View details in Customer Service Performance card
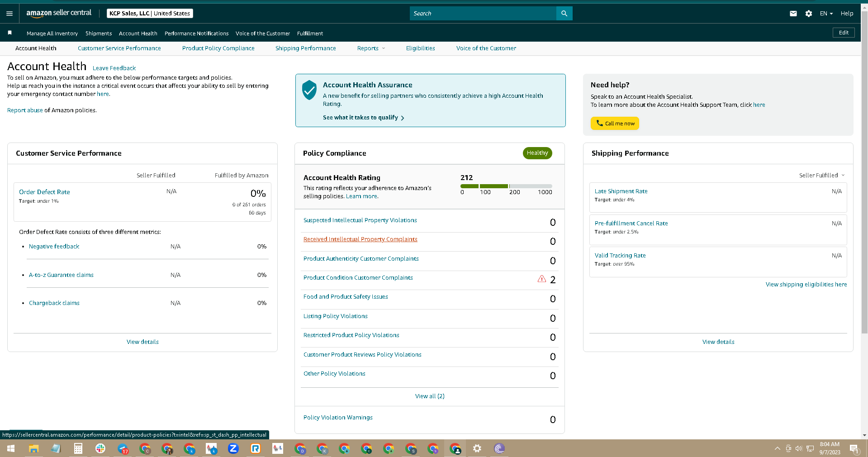Image resolution: width=868 pixels, height=457 pixels. click(142, 342)
